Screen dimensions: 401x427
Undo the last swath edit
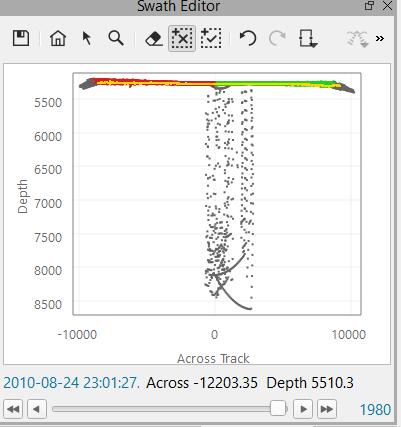pyautogui.click(x=248, y=38)
